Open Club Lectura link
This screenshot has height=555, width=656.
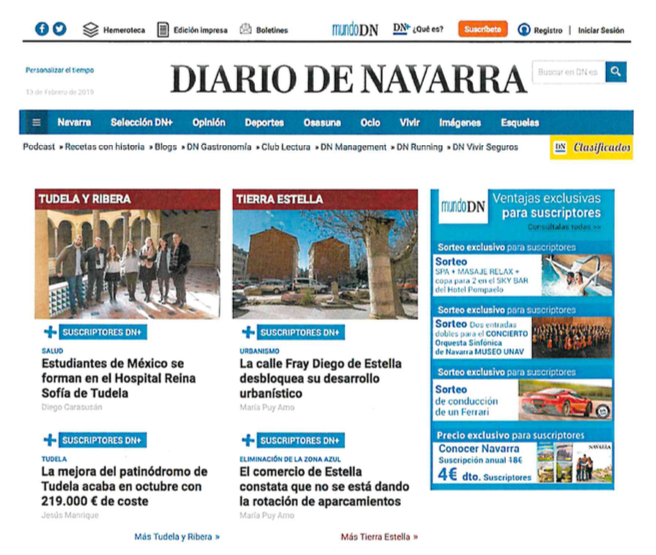286,147
